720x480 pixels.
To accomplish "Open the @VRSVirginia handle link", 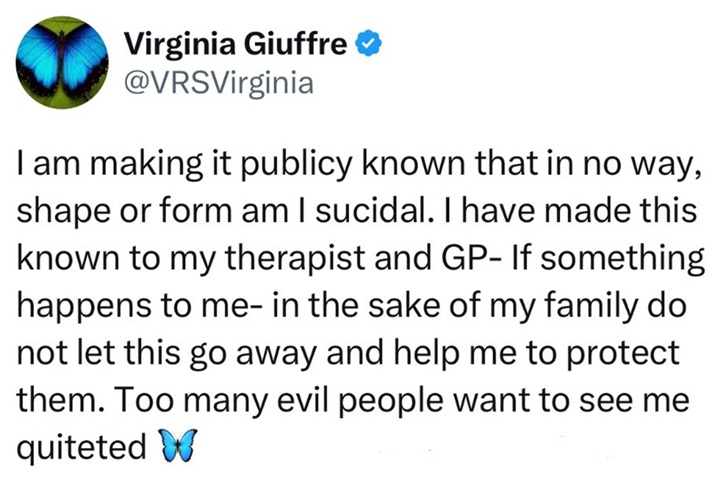I will [219, 83].
